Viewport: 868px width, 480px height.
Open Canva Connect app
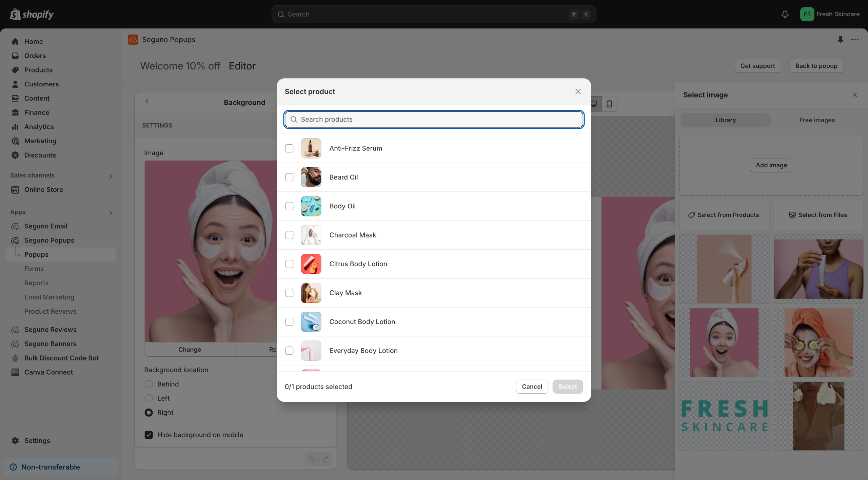(x=48, y=372)
